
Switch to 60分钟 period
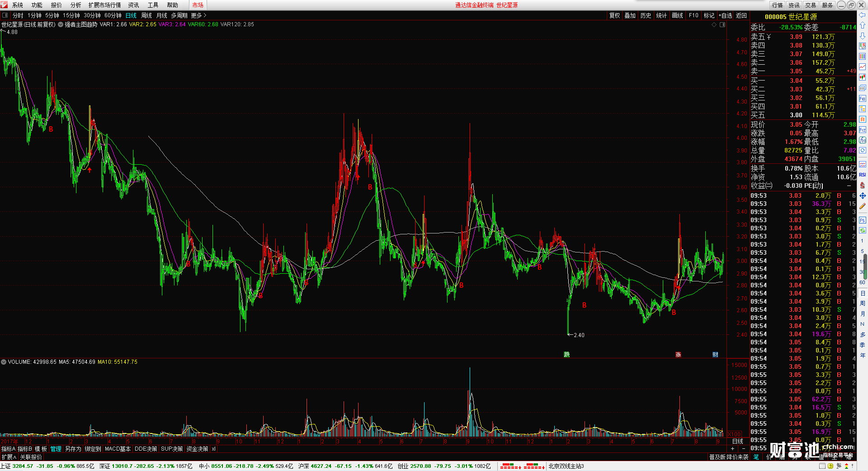click(113, 15)
